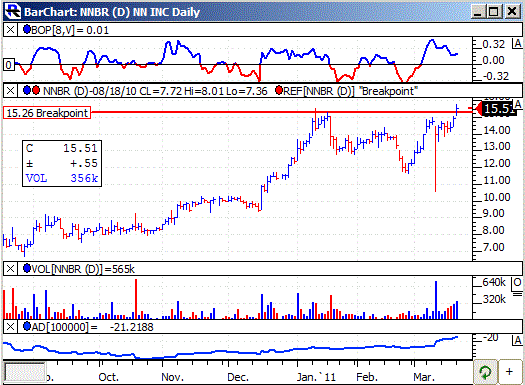
Task: Click the Feb. date axis label
Action: click(x=367, y=377)
